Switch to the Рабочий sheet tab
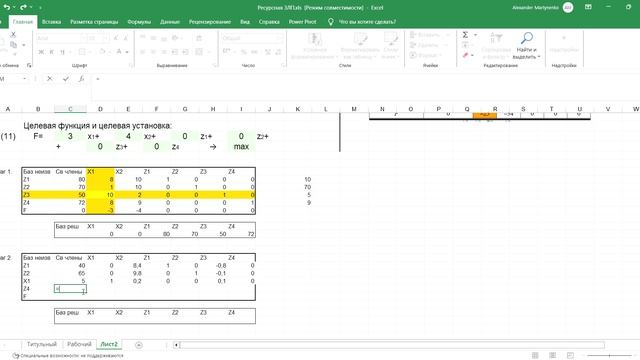 pyautogui.click(x=79, y=344)
